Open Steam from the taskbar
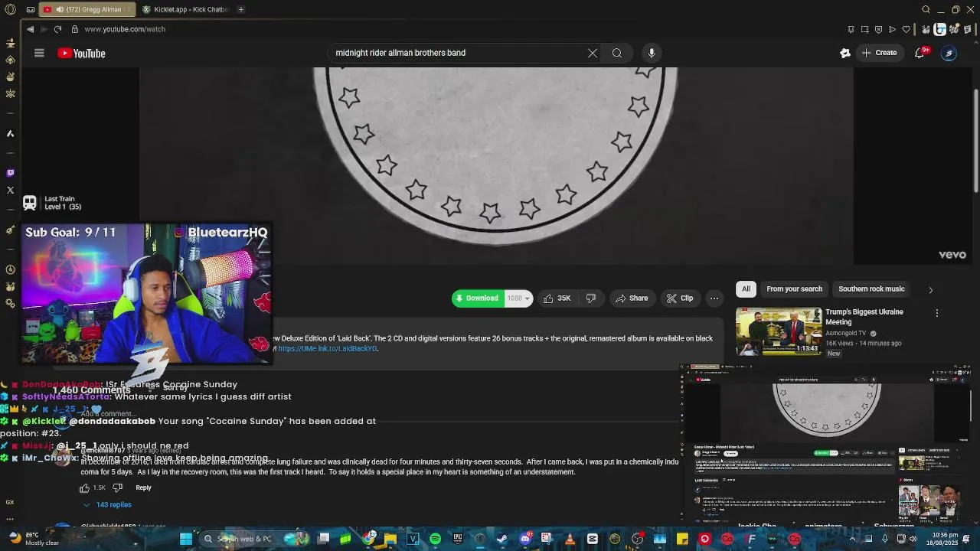This screenshot has width=980, height=551. [x=502, y=539]
